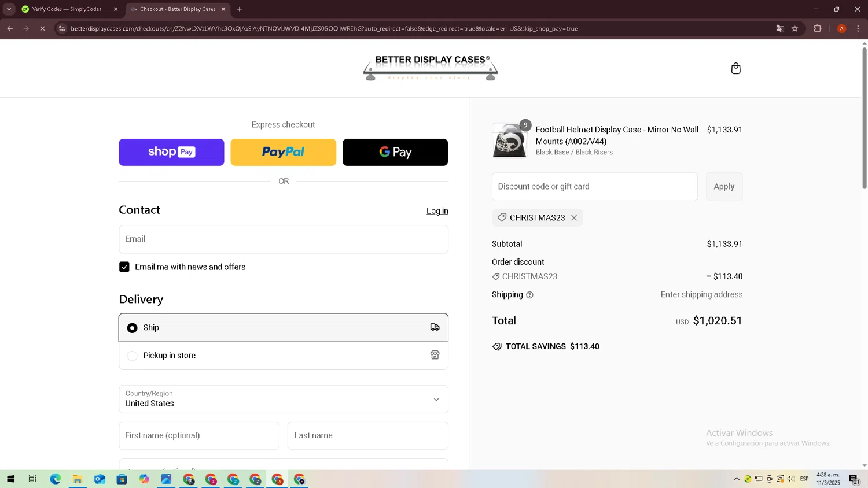Open Microsoft Store from the taskbar
This screenshot has height=488, width=868.
(122, 479)
